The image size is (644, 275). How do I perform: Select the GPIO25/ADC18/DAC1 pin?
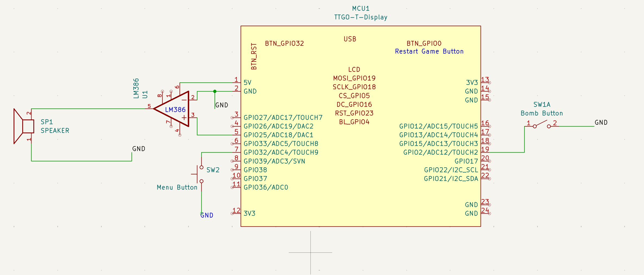[x=278, y=135]
